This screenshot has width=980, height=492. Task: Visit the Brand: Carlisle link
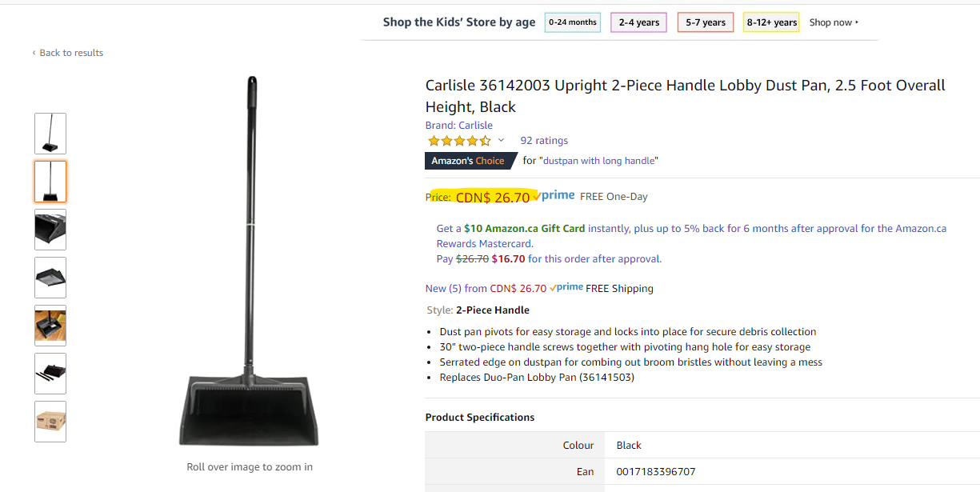coord(459,125)
